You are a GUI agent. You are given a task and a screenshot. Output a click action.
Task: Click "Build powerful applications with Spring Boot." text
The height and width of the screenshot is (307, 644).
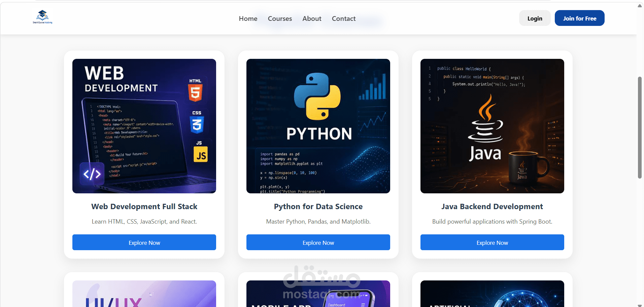(x=492, y=222)
